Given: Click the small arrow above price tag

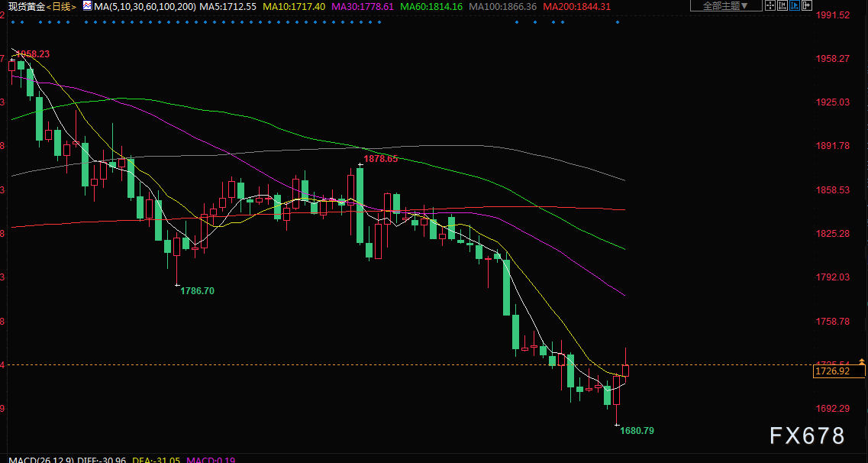Looking at the screenshot, I should [x=861, y=361].
